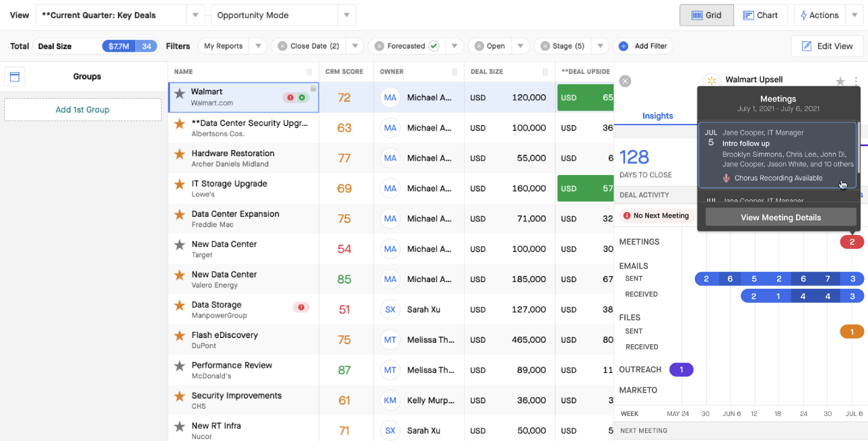This screenshot has width=868, height=441.
Task: Favorite Walmart Upsell using the panel star
Action: (840, 81)
